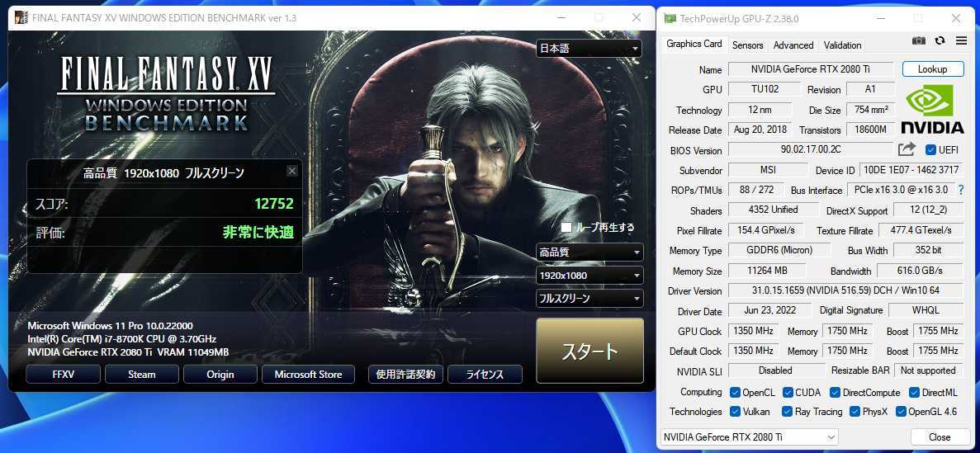The width and height of the screenshot is (980, 453).
Task: Switch to the Graphics Card tab
Action: 694,44
